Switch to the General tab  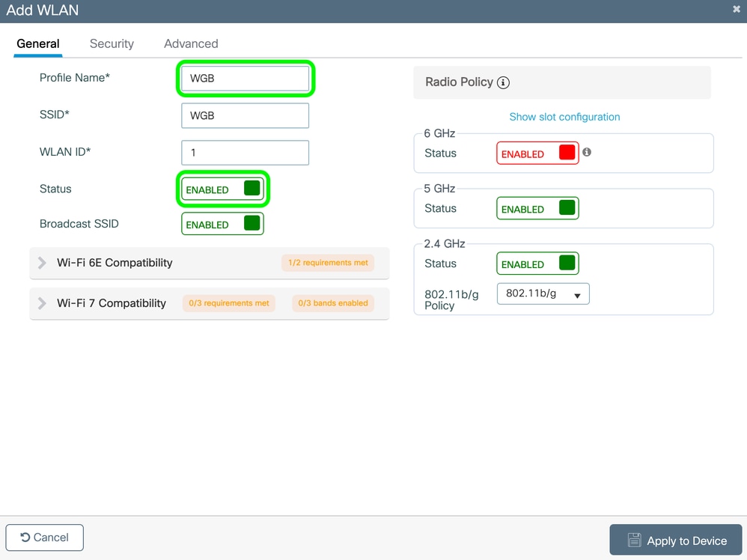pos(38,44)
